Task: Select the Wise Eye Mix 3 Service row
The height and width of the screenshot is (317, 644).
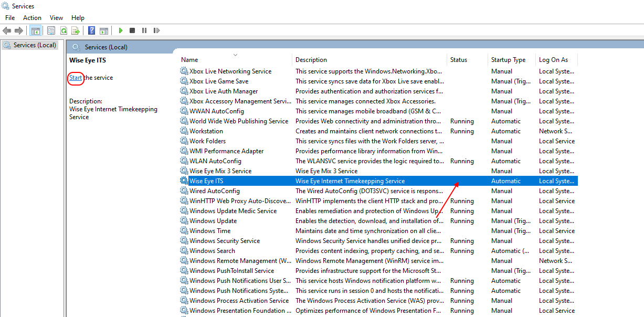Action: pos(220,171)
